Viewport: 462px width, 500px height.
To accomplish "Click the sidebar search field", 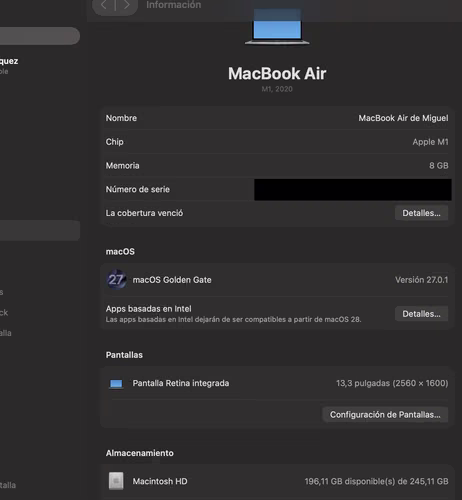I will [39, 36].
